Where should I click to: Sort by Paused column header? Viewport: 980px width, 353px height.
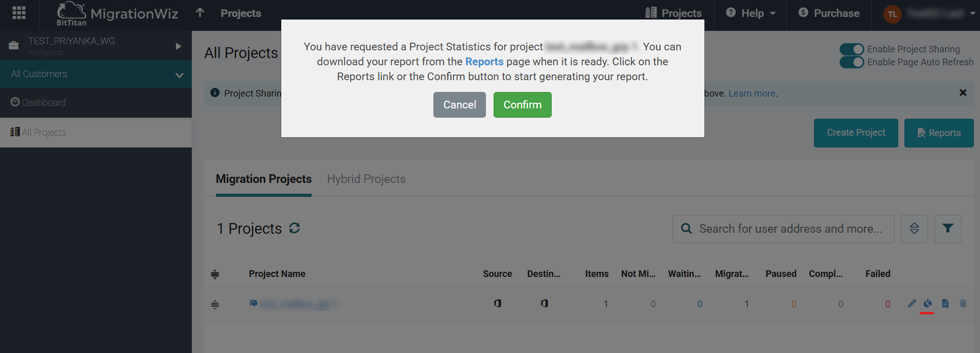pos(781,274)
